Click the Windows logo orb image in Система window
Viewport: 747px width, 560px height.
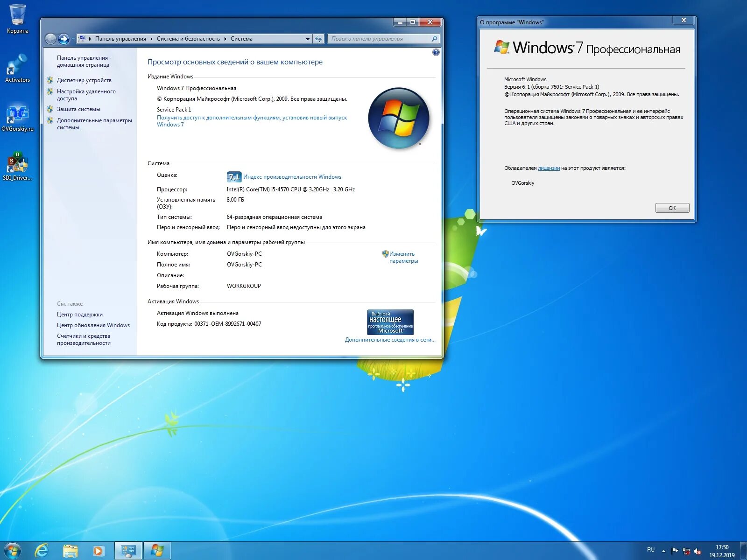pos(399,118)
